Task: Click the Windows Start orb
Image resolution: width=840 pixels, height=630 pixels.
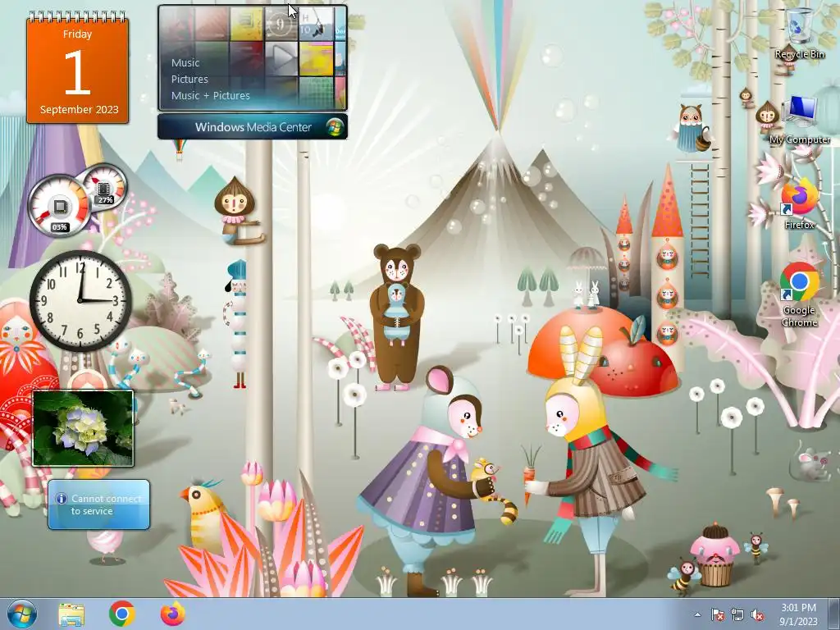Action: [x=22, y=614]
